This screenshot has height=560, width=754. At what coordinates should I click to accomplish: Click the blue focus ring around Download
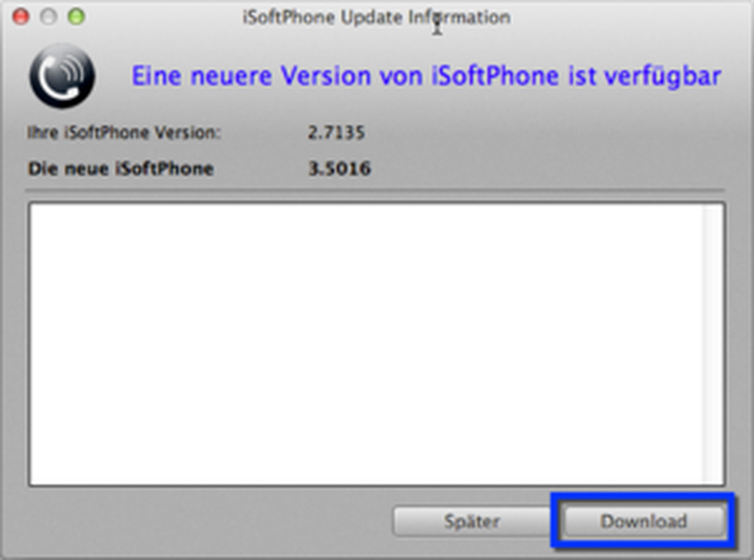(x=644, y=496)
